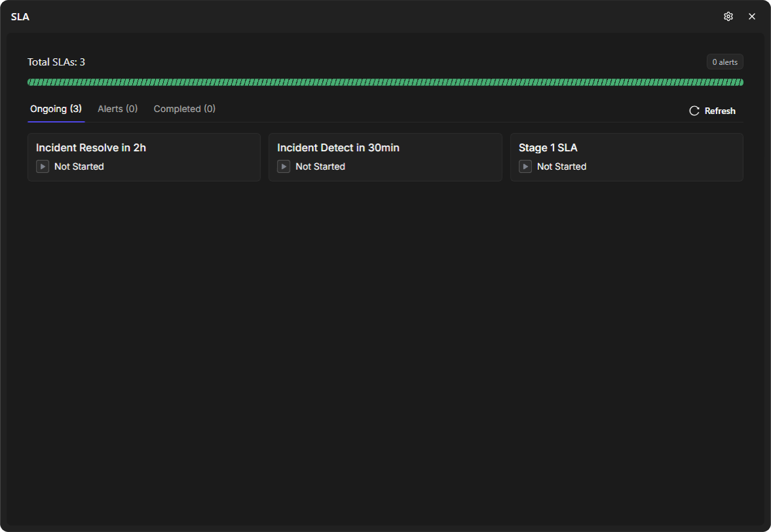
Task: Start the Stage 1 SLA timer
Action: click(x=525, y=166)
